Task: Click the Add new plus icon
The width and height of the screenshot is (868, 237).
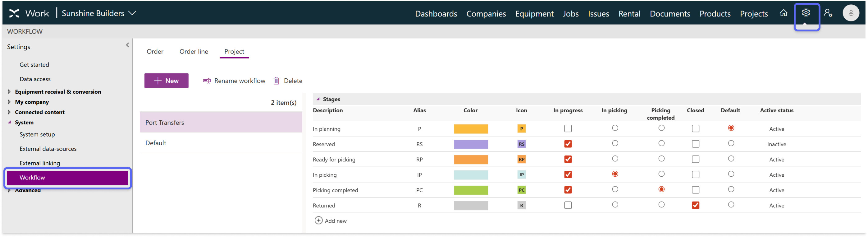Action: pos(318,221)
